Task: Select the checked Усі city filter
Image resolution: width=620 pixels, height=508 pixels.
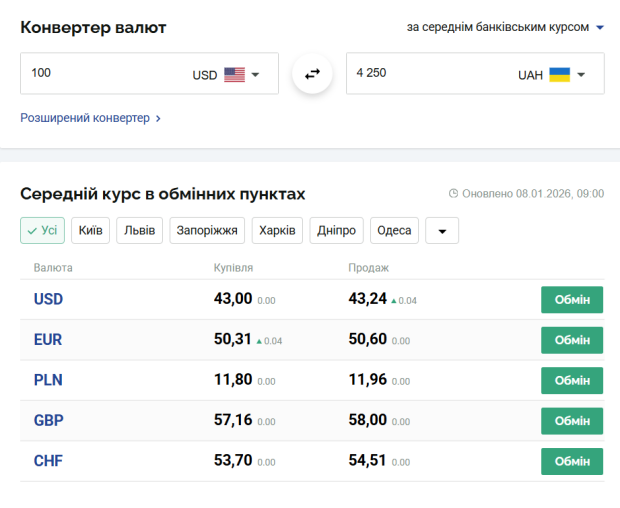Action: [42, 230]
